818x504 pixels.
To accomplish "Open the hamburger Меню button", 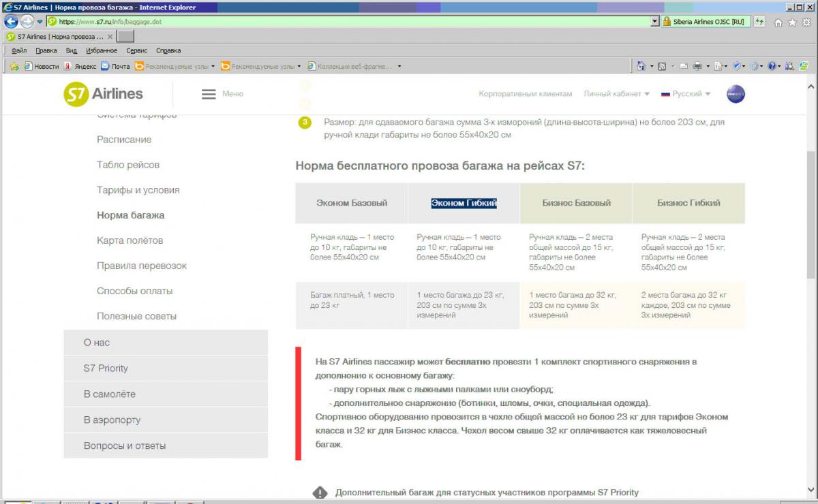I will pyautogui.click(x=223, y=94).
